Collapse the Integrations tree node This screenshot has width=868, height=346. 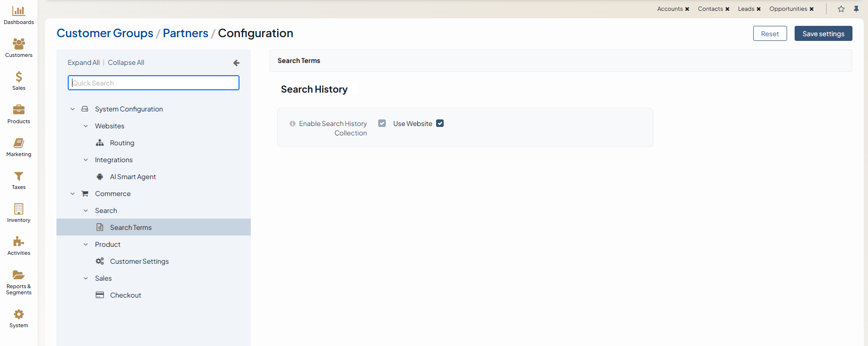[x=86, y=160]
